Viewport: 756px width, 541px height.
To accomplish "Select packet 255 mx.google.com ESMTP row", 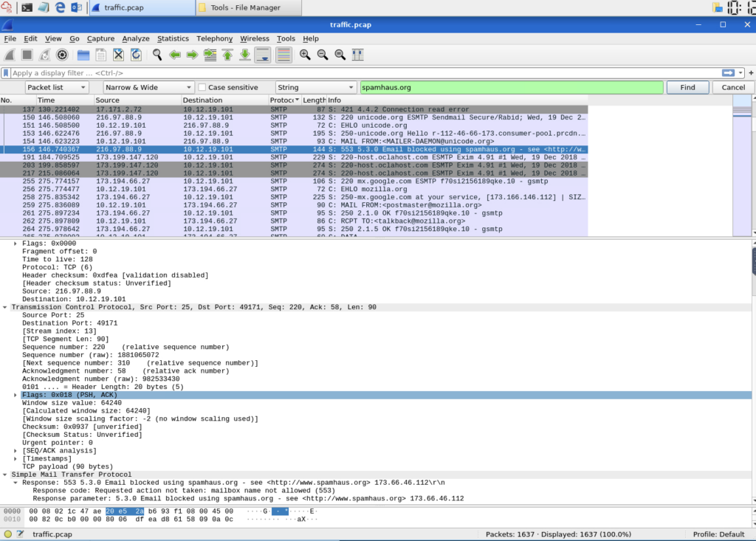I will tap(294, 182).
